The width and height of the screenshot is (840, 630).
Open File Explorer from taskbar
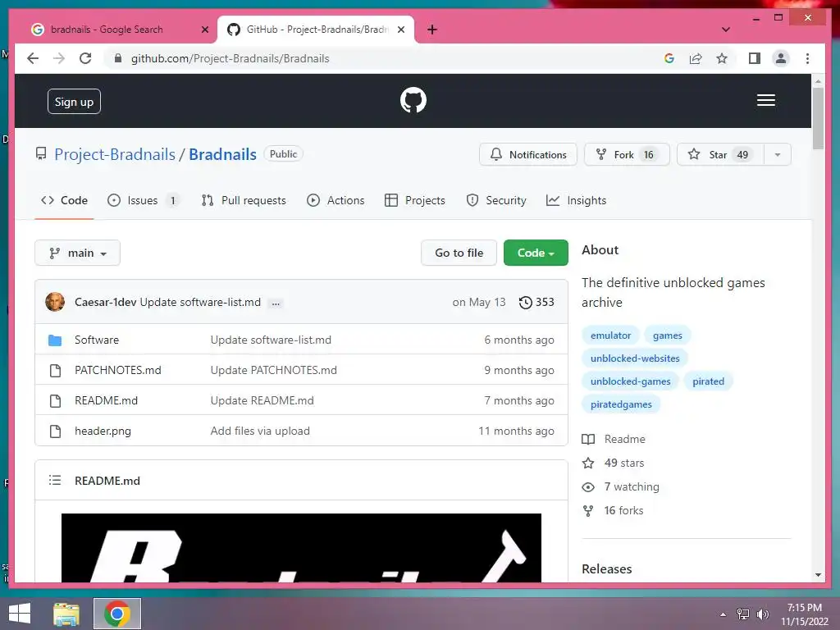(x=66, y=614)
